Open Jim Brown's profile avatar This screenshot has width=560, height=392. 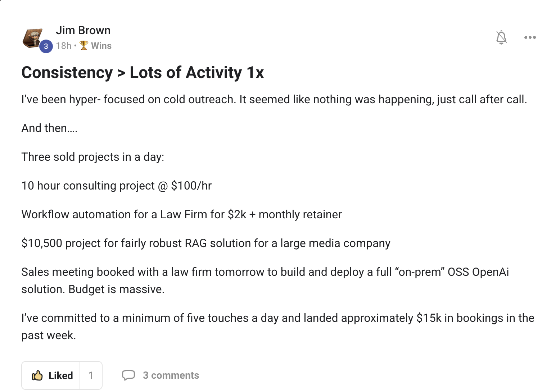tap(33, 38)
